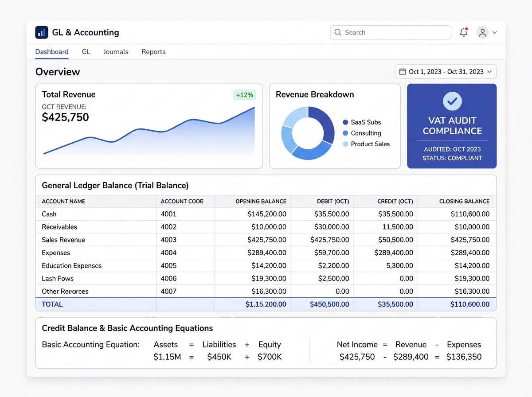The width and height of the screenshot is (532, 397).
Task: Click total debit $450,500.00
Action: (329, 304)
